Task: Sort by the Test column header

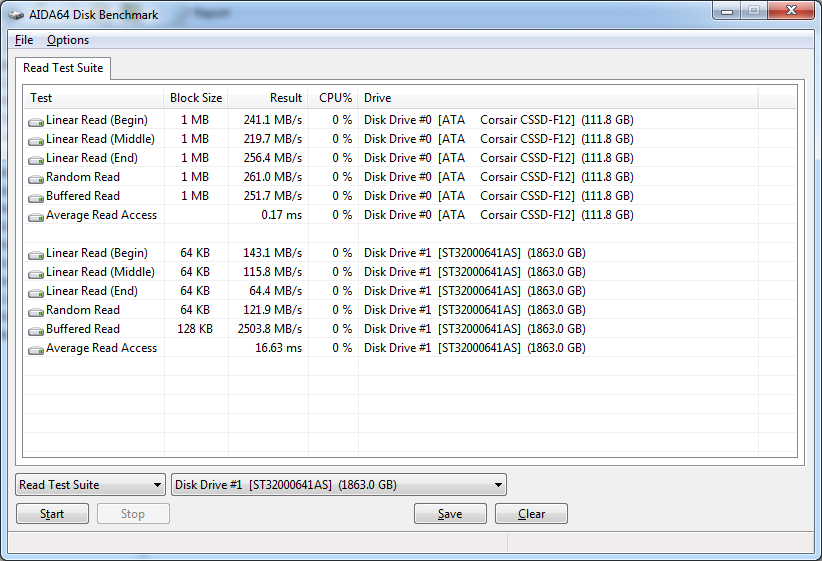Action: point(94,98)
